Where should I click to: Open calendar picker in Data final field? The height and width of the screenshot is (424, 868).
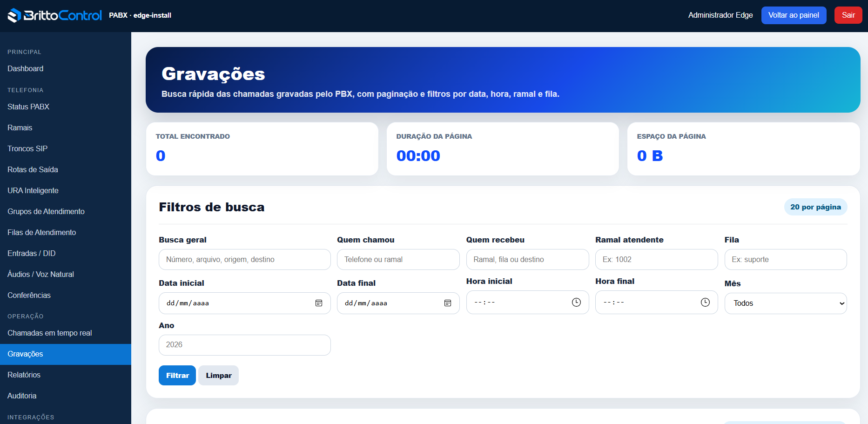[448, 303]
